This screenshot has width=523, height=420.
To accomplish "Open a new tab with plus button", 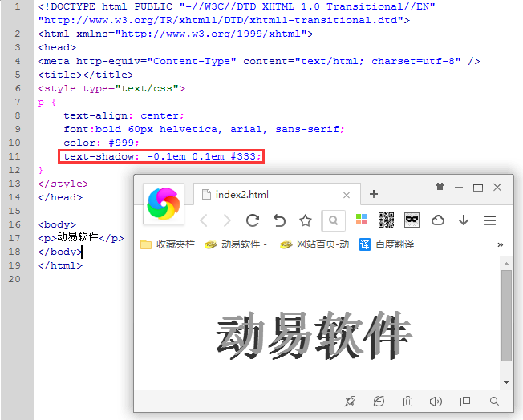I will (373, 194).
